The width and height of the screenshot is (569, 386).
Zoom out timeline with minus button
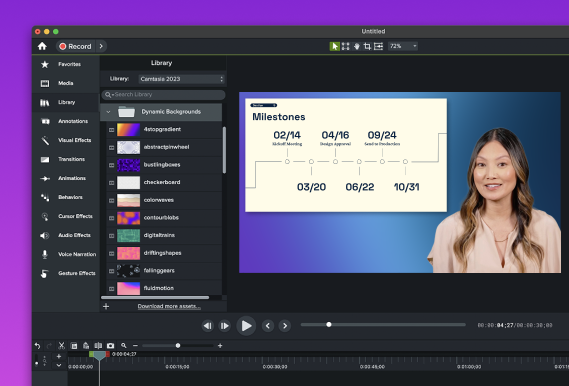pyautogui.click(x=135, y=346)
